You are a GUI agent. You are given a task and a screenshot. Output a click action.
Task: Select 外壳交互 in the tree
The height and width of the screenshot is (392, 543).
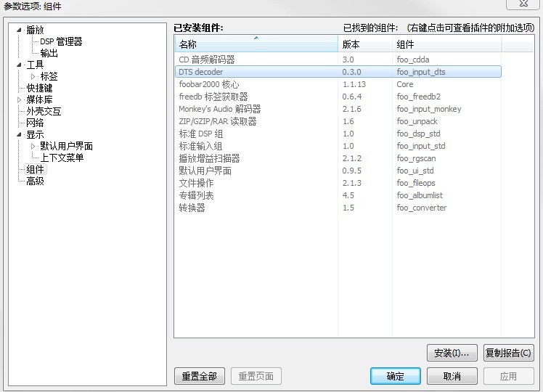coord(44,111)
